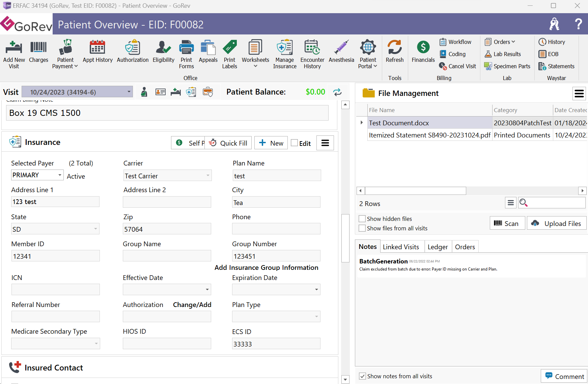Image resolution: width=588 pixels, height=384 pixels.
Task: Open Waystar Statements
Action: (557, 66)
